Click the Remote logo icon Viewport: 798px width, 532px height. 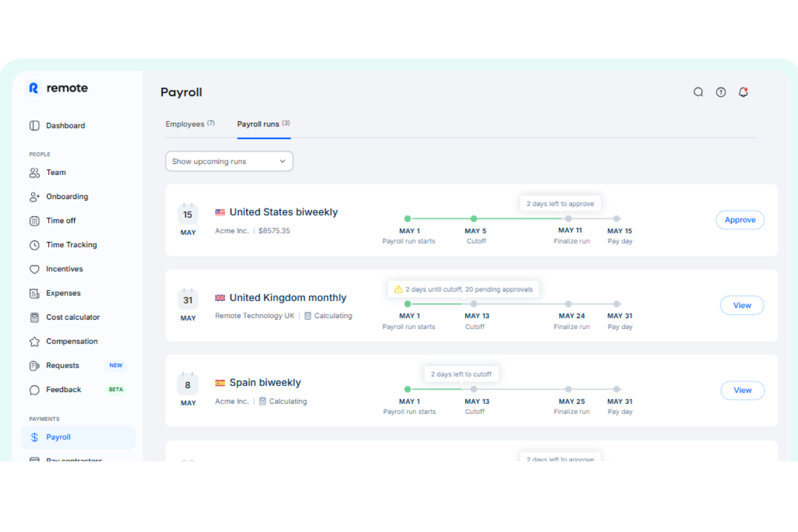click(33, 88)
